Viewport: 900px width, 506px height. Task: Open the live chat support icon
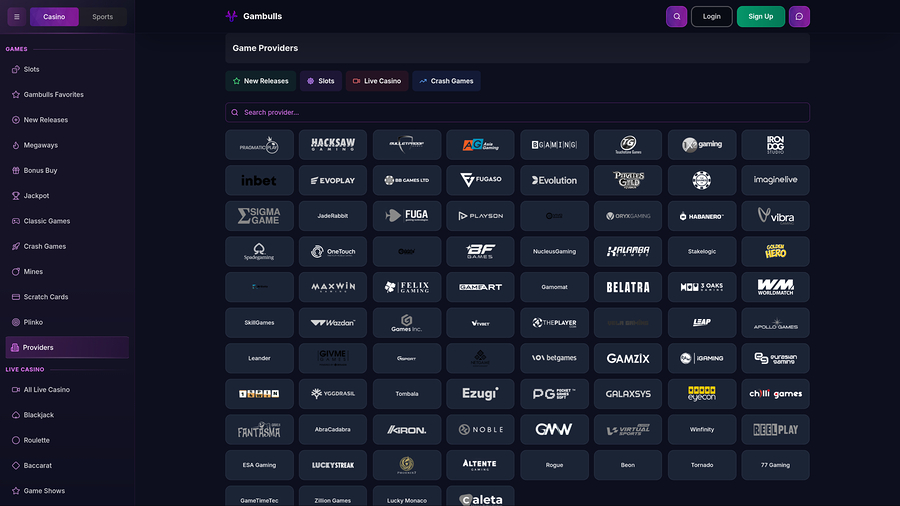[799, 17]
